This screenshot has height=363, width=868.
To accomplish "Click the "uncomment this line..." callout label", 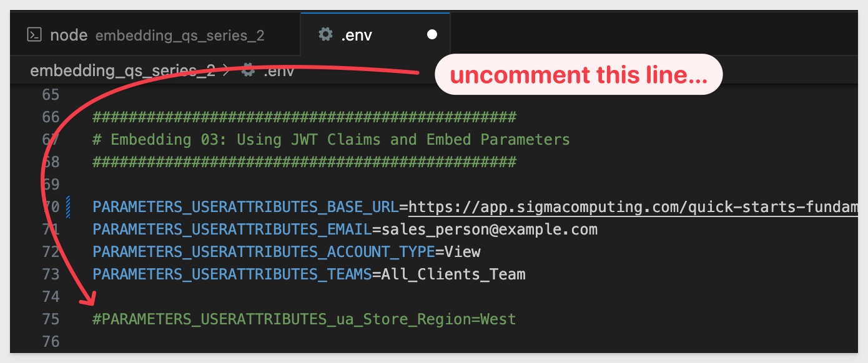I will (578, 75).
